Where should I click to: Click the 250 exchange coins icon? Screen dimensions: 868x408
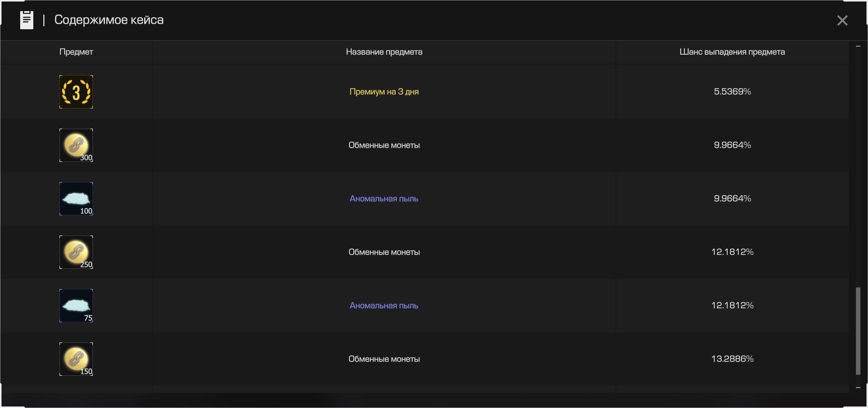76,252
